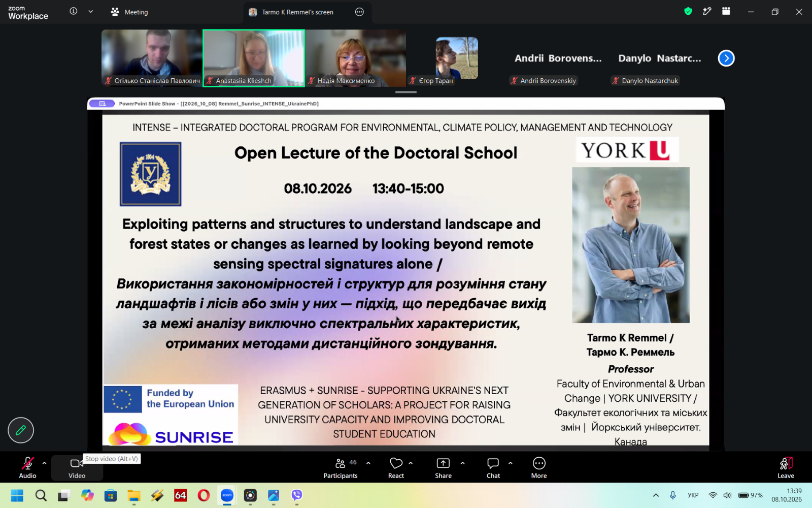812x508 pixels.
Task: Click the shared screen options pill button
Action: [102, 104]
